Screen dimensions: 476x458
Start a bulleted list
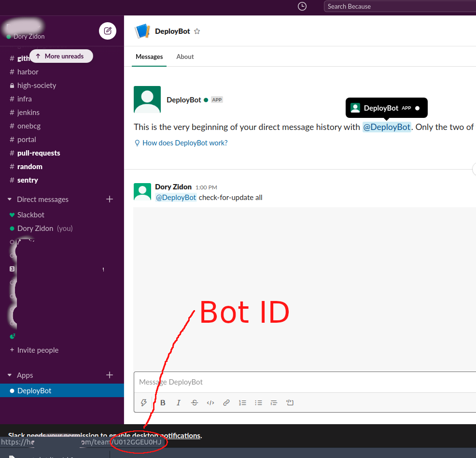pos(258,403)
